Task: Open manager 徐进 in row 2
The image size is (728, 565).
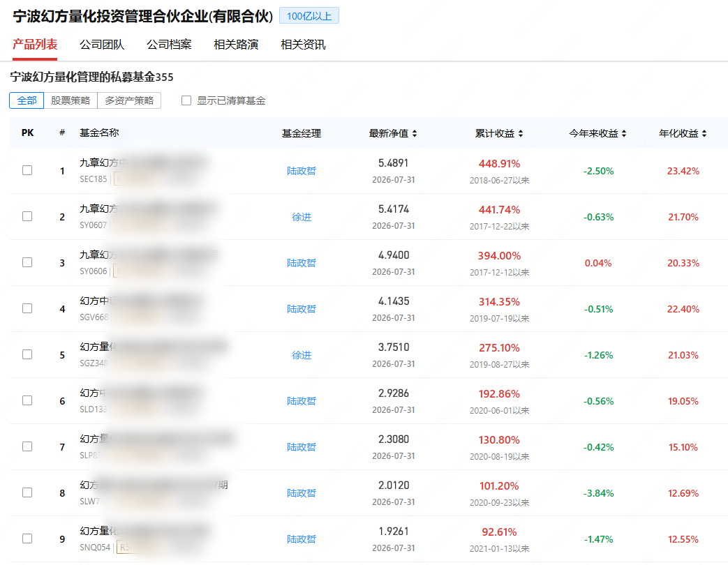Action: [x=302, y=217]
